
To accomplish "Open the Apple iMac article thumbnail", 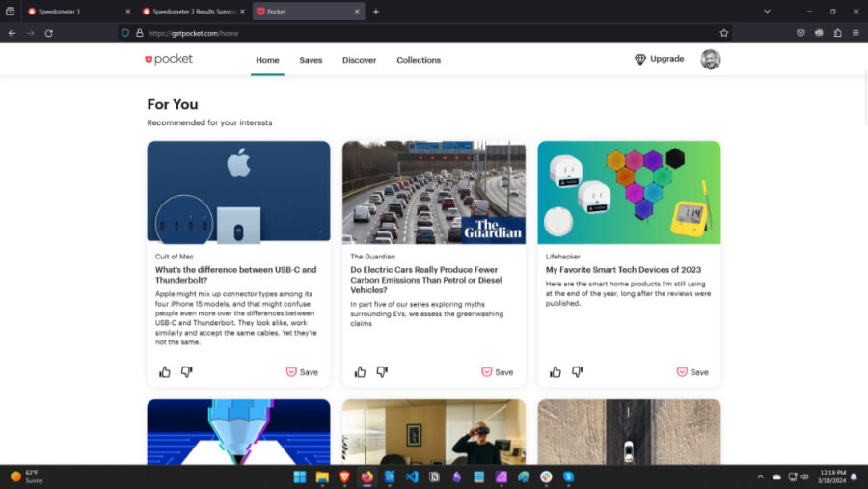I will (x=238, y=192).
